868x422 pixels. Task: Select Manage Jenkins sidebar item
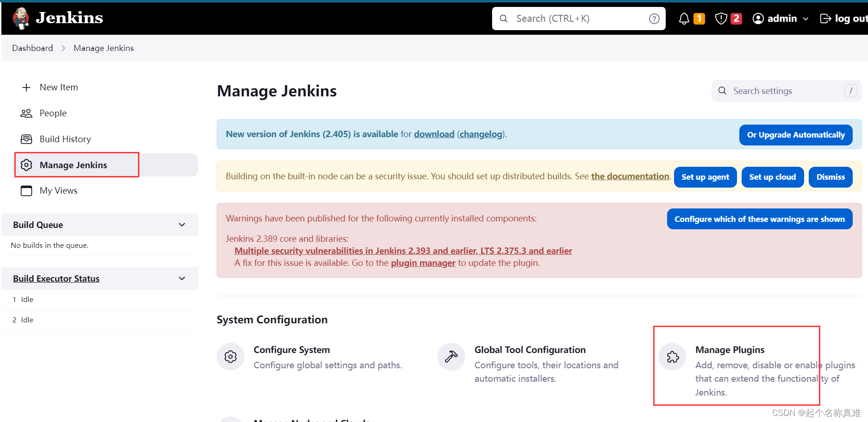[106, 165]
